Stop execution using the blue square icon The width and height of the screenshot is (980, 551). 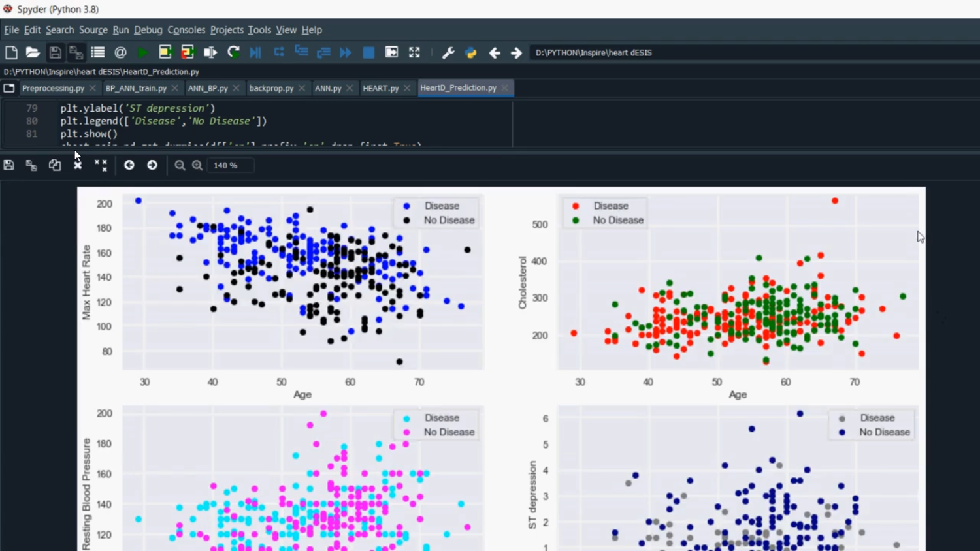tap(368, 52)
